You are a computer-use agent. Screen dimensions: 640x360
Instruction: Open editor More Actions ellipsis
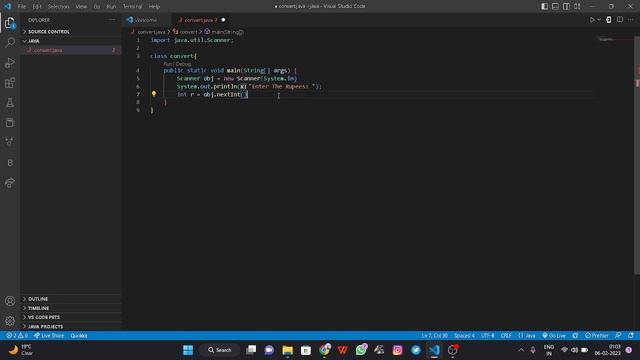coord(631,20)
